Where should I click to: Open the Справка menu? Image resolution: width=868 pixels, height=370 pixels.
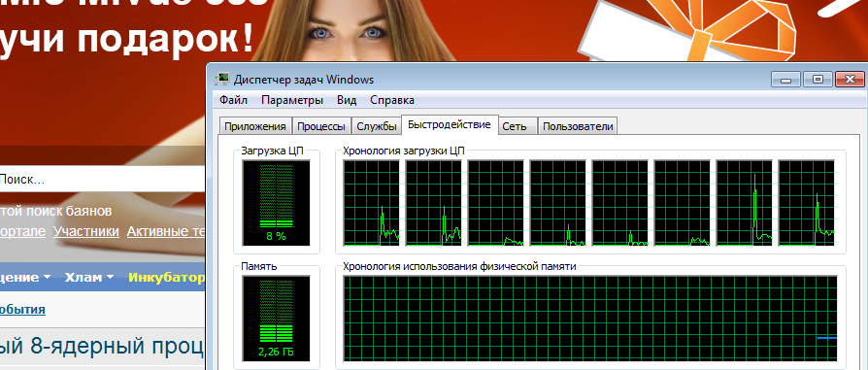[392, 100]
